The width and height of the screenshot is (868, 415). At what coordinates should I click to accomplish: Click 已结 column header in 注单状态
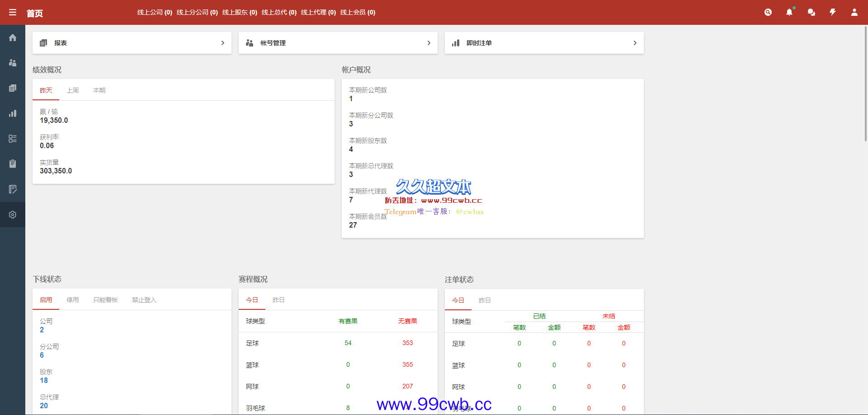click(539, 316)
